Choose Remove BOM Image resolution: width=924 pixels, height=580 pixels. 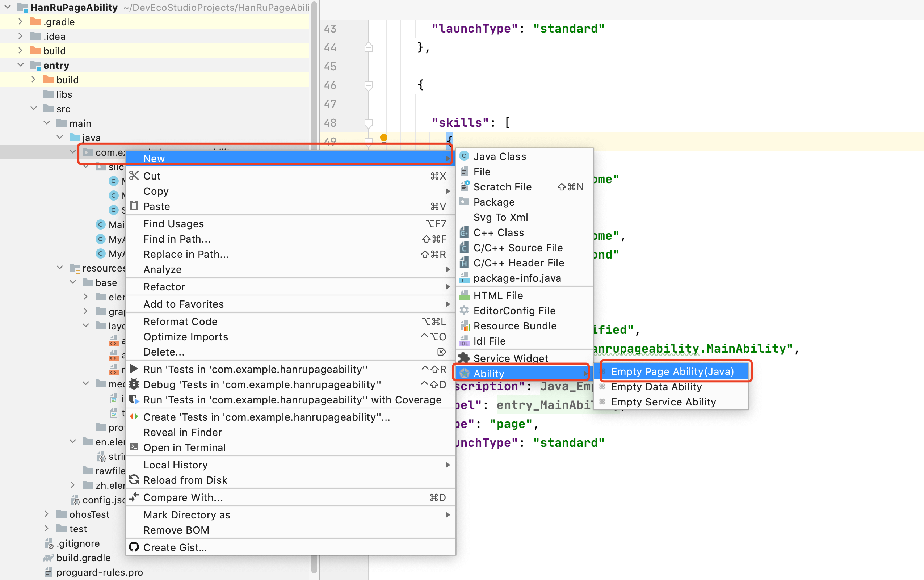pos(291,530)
